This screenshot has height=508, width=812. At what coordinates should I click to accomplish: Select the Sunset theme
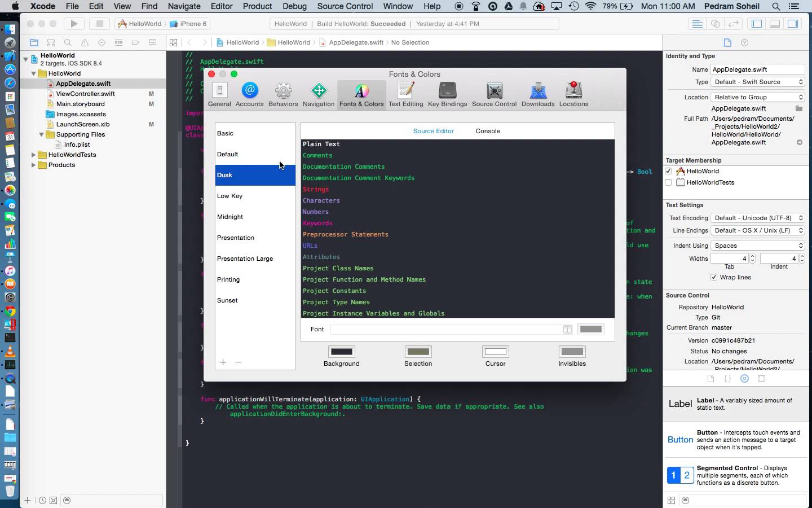[255, 300]
